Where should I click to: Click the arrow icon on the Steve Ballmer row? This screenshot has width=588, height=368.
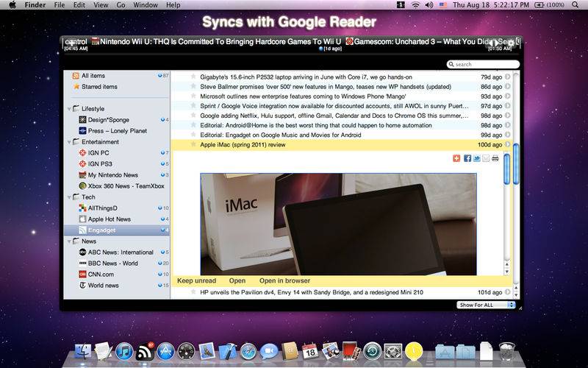coord(507,87)
